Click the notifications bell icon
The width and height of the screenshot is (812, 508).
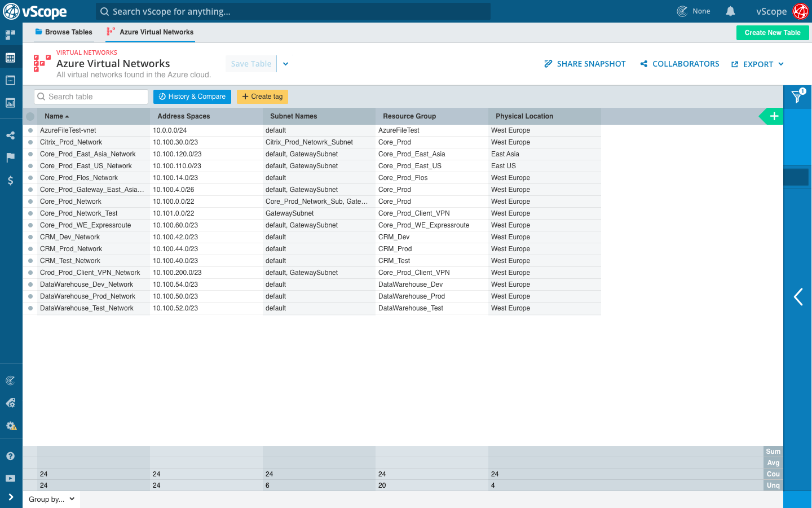click(730, 11)
